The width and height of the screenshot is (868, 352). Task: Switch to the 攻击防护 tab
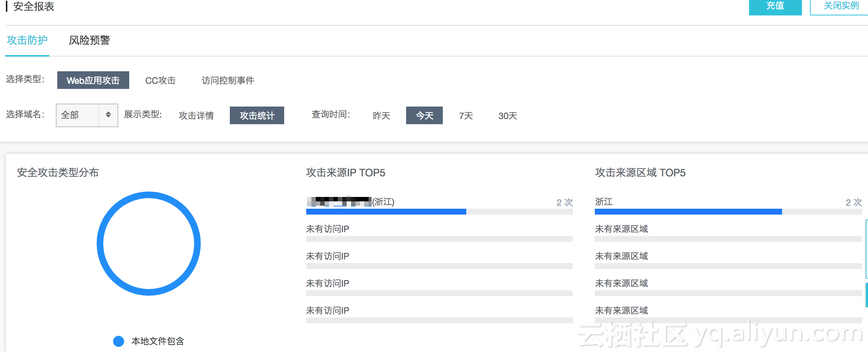pos(27,40)
